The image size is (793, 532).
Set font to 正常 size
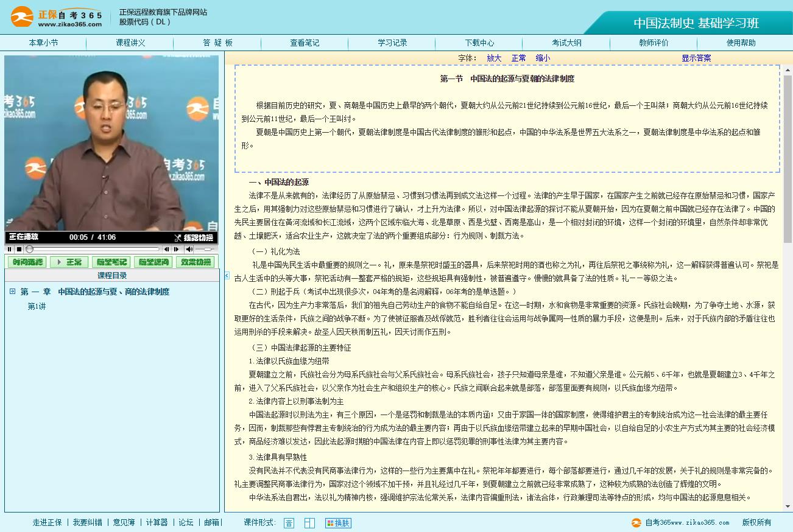(x=519, y=58)
